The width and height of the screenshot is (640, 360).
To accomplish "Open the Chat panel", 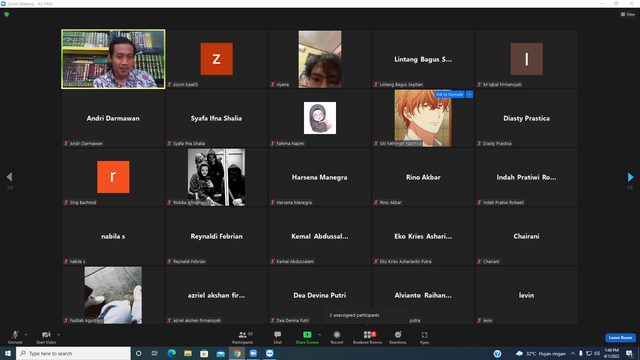I will pyautogui.click(x=278, y=337).
